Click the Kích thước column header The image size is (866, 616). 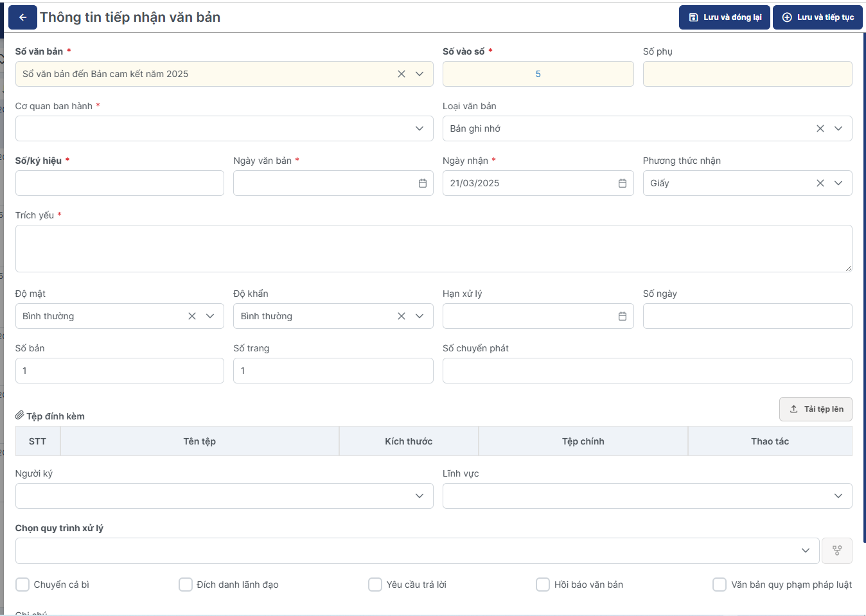[409, 441]
